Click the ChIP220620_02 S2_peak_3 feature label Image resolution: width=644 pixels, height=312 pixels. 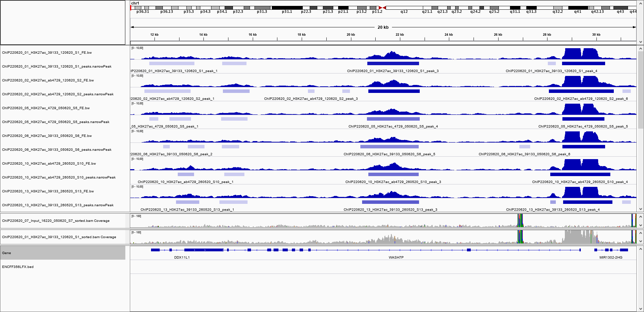(311, 99)
